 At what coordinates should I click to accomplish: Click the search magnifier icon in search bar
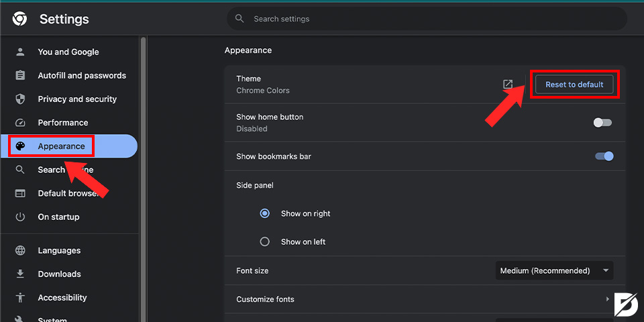point(239,19)
